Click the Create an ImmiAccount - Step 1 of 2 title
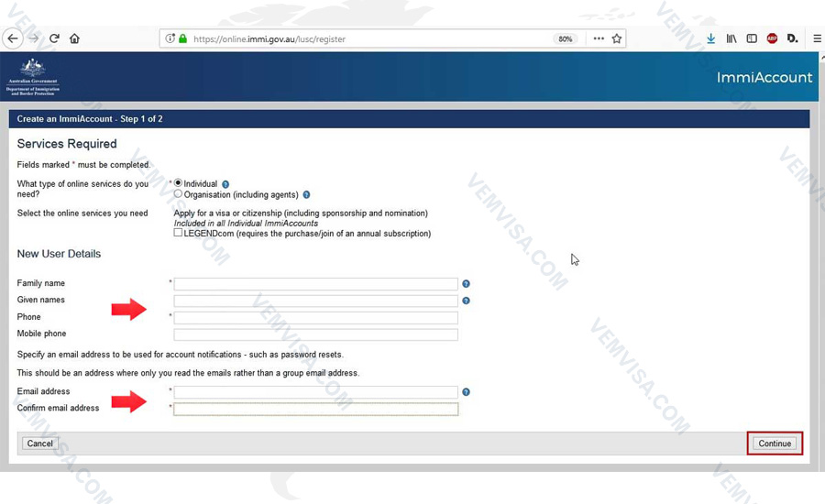825x504 pixels. (x=90, y=119)
